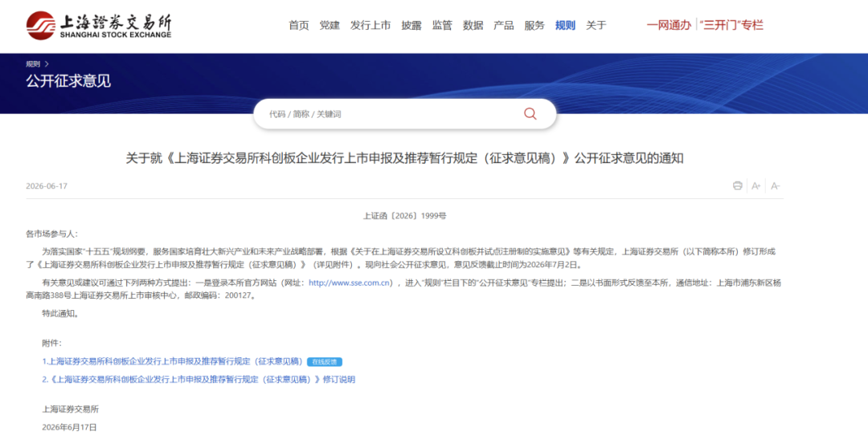Click the 2026-06-17 date under title
This screenshot has width=868, height=440.
pos(47,185)
